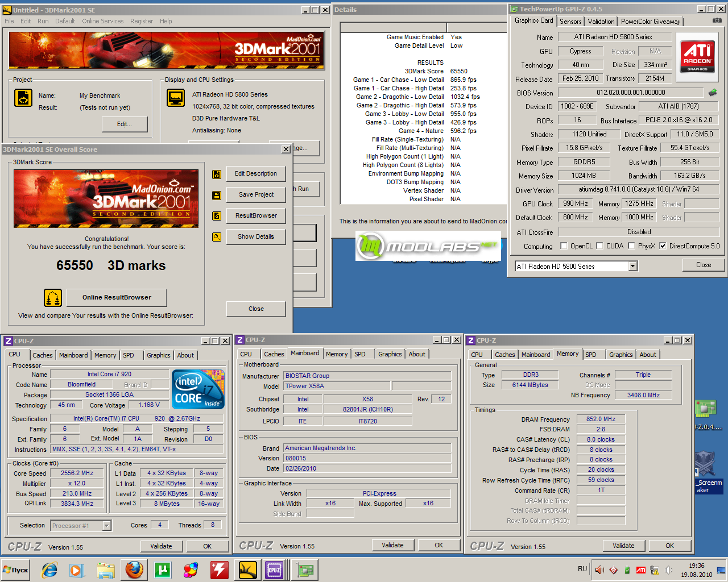Launch Firefox from the taskbar

point(135,569)
